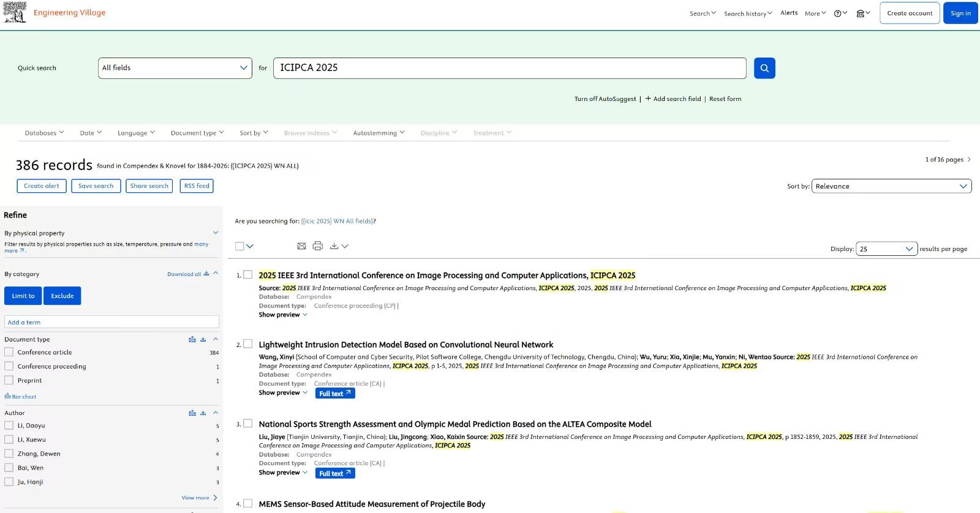Open the institution building icon menu
Screen dimensions: 980x513
(x=861, y=13)
